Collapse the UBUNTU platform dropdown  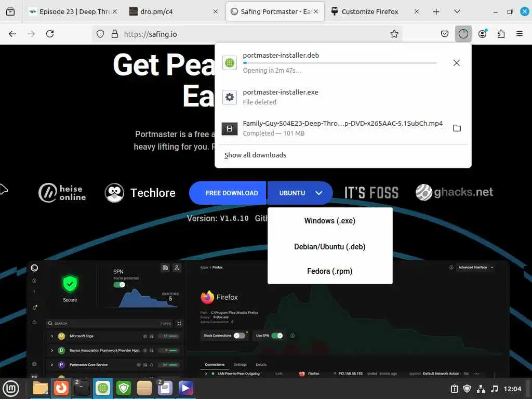click(x=300, y=193)
